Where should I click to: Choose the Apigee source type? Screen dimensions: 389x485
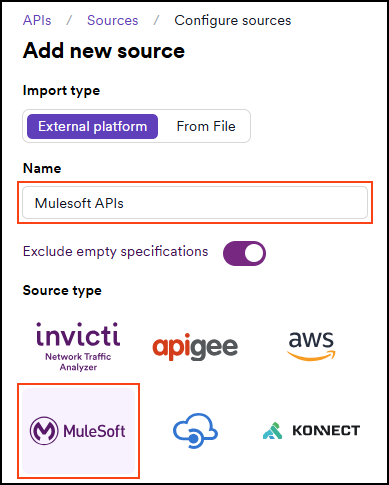click(x=195, y=347)
